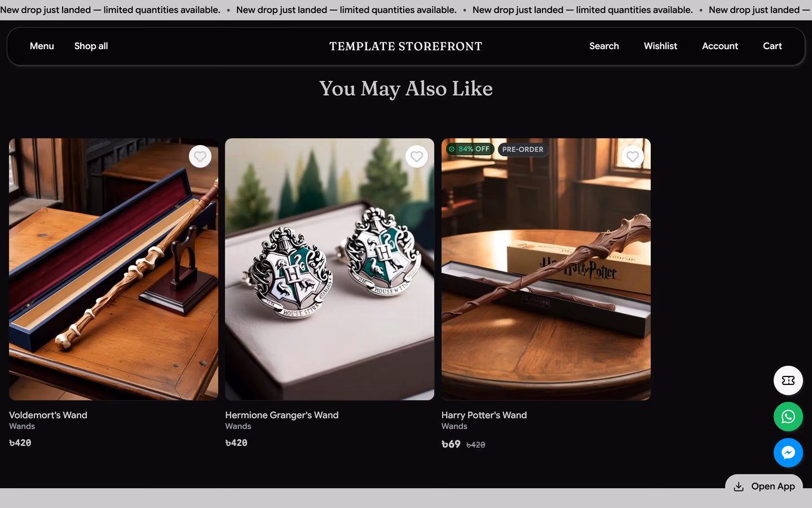812x508 pixels.
Task: Open the Cart
Action: coord(773,46)
